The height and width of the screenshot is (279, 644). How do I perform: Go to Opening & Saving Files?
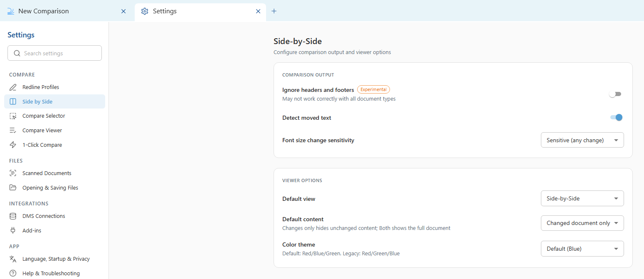(x=54, y=188)
